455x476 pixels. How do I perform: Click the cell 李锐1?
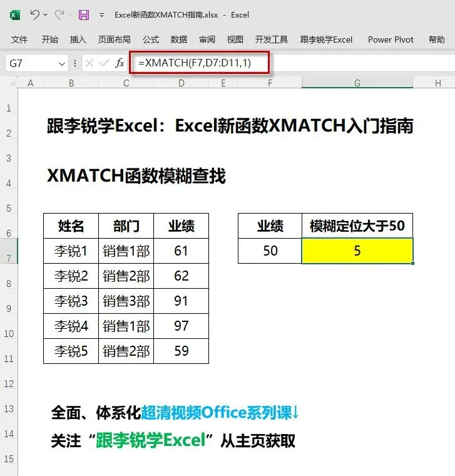coord(71,251)
